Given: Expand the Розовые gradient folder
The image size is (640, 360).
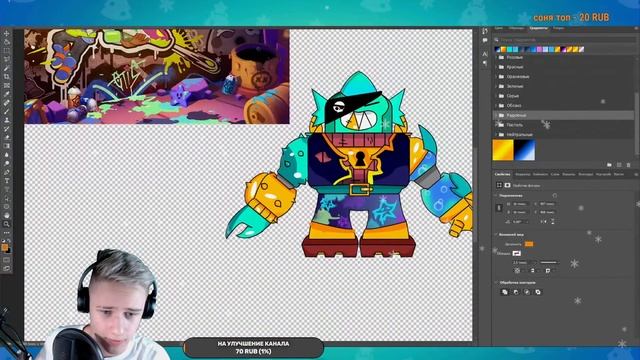Looking at the screenshot, I should coord(496,57).
